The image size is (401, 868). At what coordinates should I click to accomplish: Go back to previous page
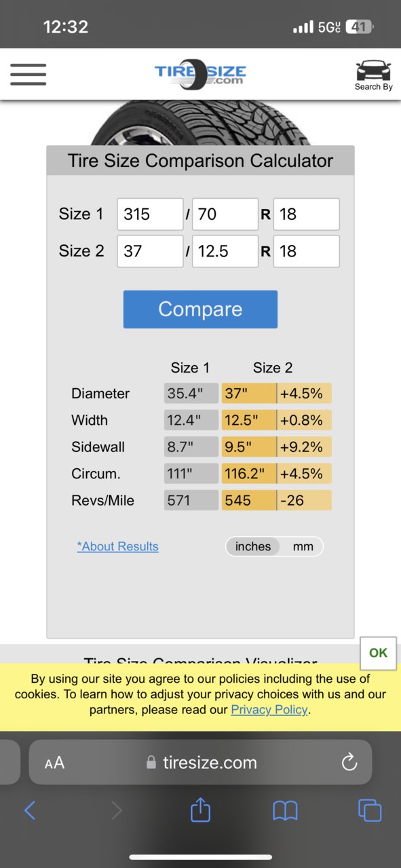click(30, 810)
